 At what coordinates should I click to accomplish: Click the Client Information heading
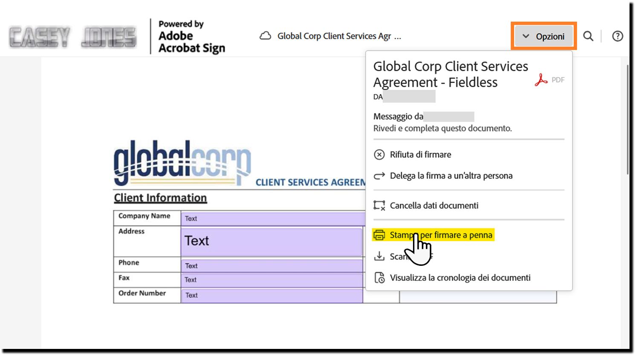(x=160, y=198)
